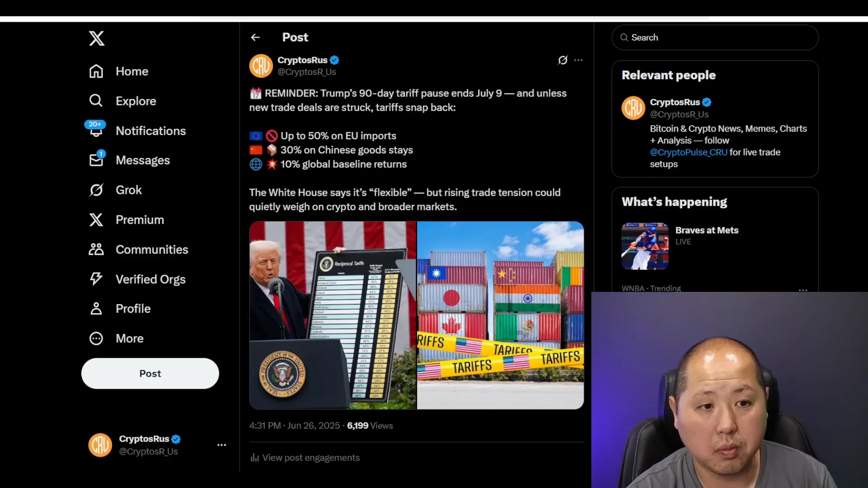Open CryptosRus name in Relevant people

pyautogui.click(x=675, y=102)
